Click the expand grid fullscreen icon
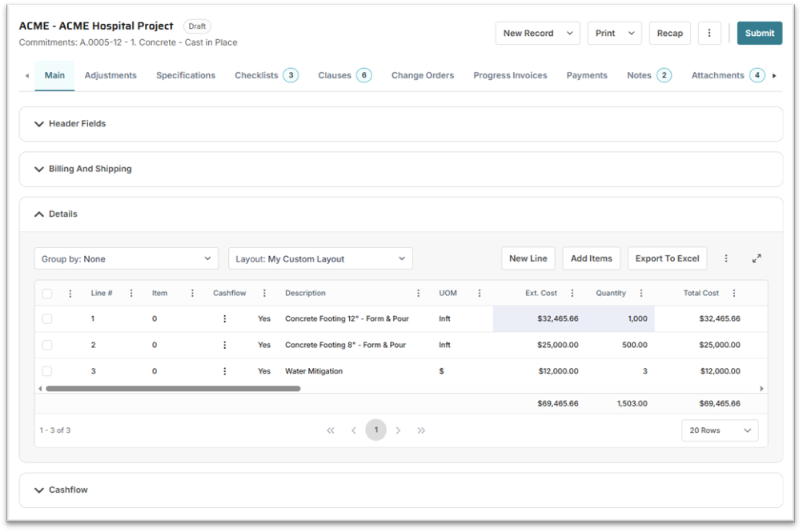The width and height of the screenshot is (803, 532). coord(757,258)
